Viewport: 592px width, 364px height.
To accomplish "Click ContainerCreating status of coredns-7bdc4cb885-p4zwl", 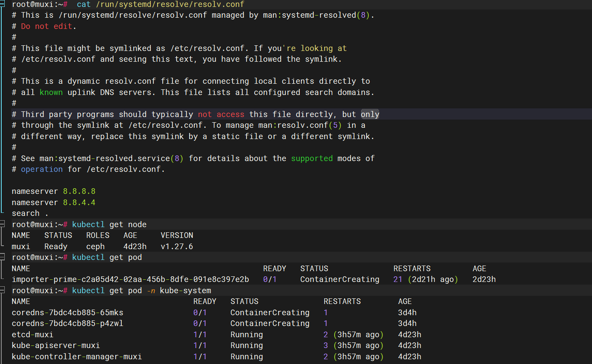I will [x=270, y=323].
